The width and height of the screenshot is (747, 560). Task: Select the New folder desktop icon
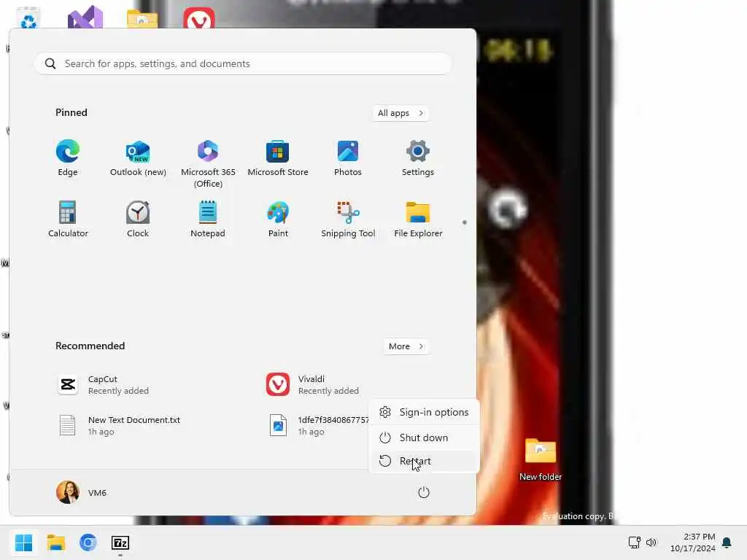541,459
